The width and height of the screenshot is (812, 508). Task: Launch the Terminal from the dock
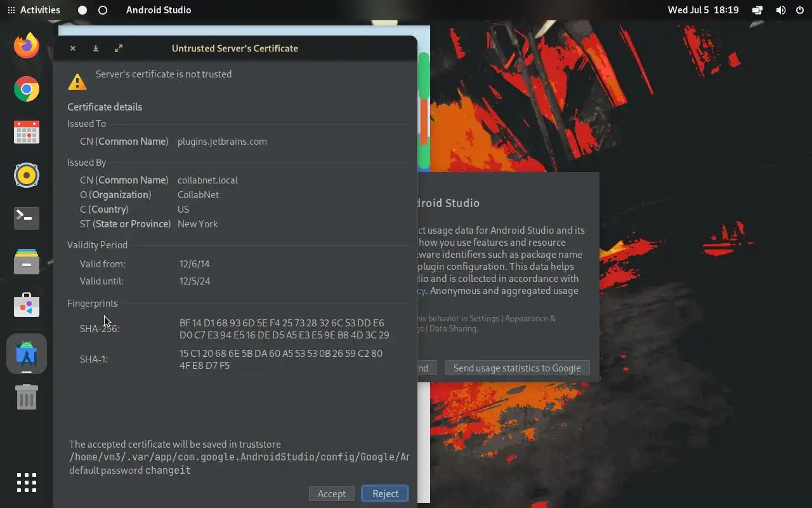(x=27, y=218)
